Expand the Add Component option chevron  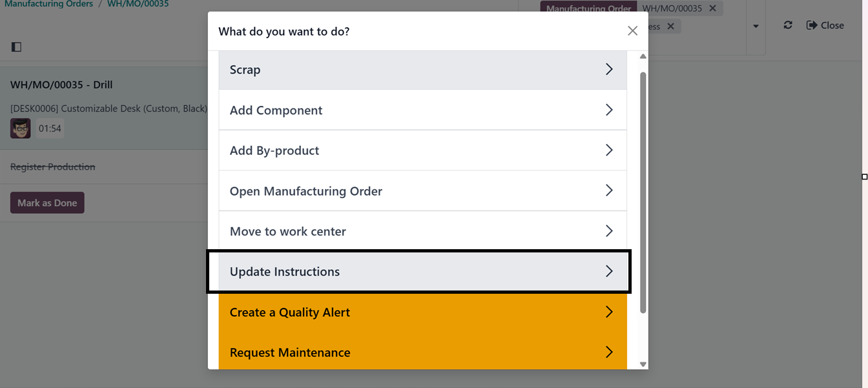608,110
